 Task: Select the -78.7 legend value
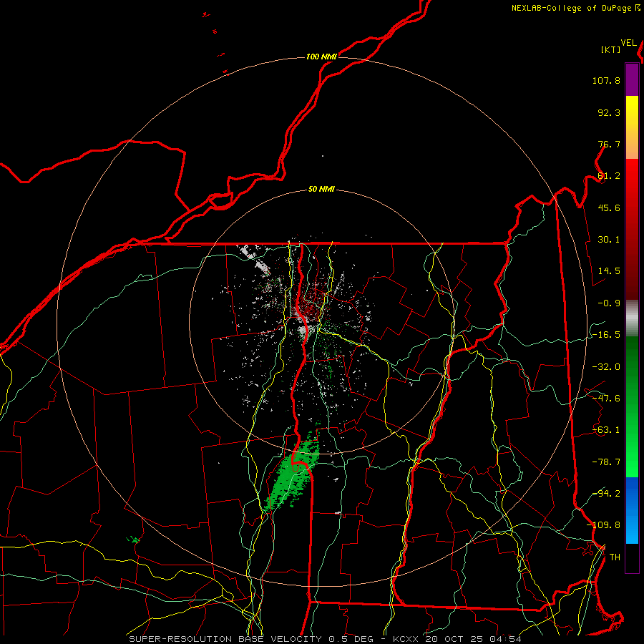click(606, 462)
